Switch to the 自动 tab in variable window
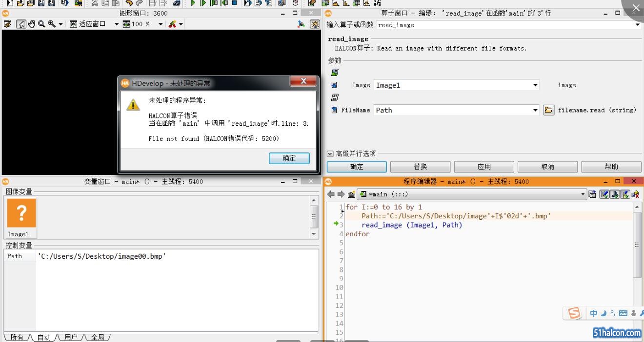 [x=44, y=337]
